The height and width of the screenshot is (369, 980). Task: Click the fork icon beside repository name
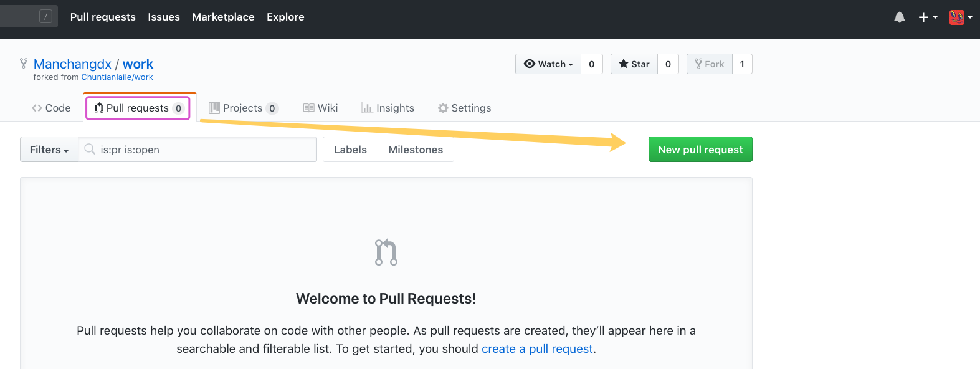24,63
